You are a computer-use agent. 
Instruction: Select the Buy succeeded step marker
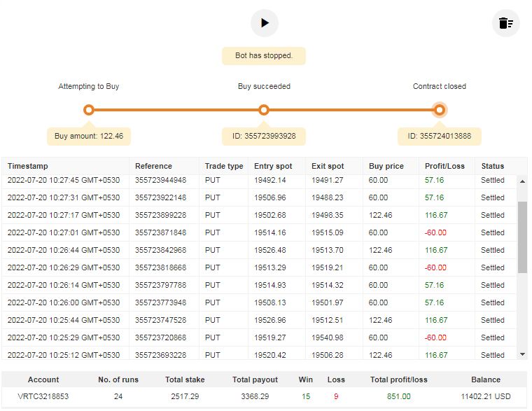tap(264, 110)
